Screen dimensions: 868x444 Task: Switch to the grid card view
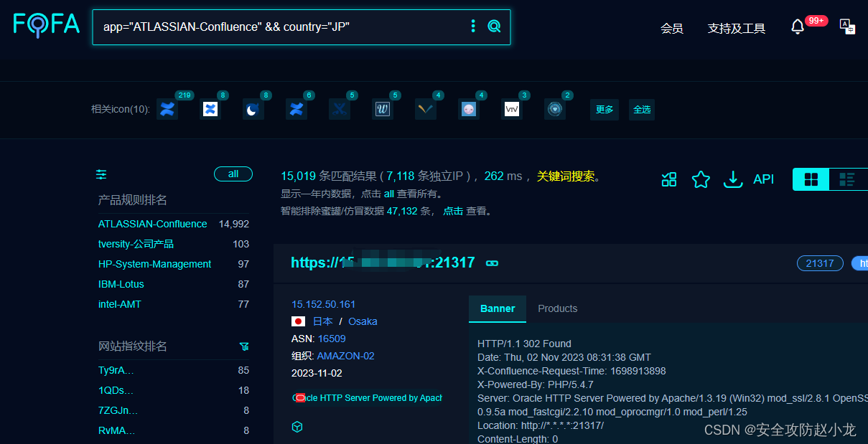point(811,179)
